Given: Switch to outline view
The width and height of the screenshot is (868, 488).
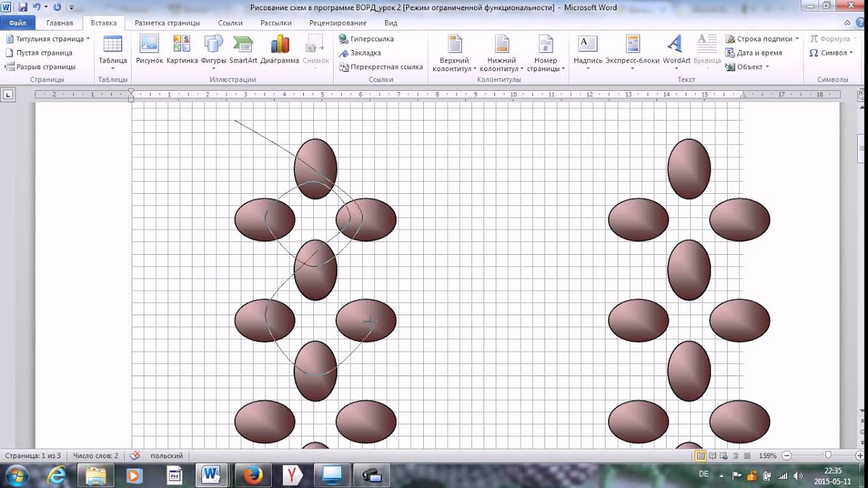Looking at the screenshot, I should point(736,456).
